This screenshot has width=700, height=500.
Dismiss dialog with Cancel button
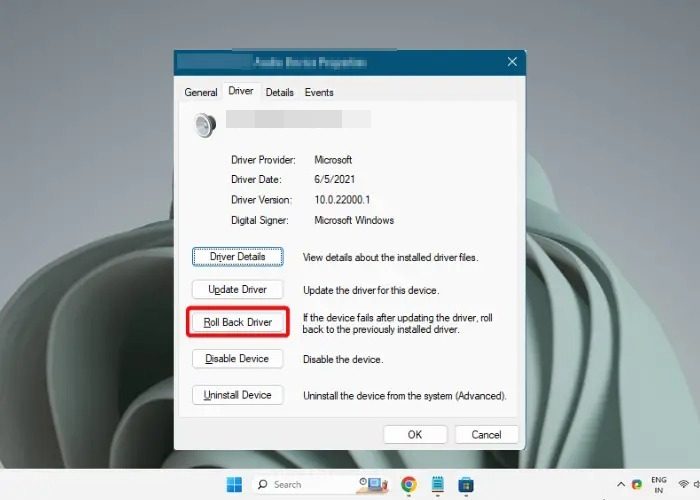[487, 434]
